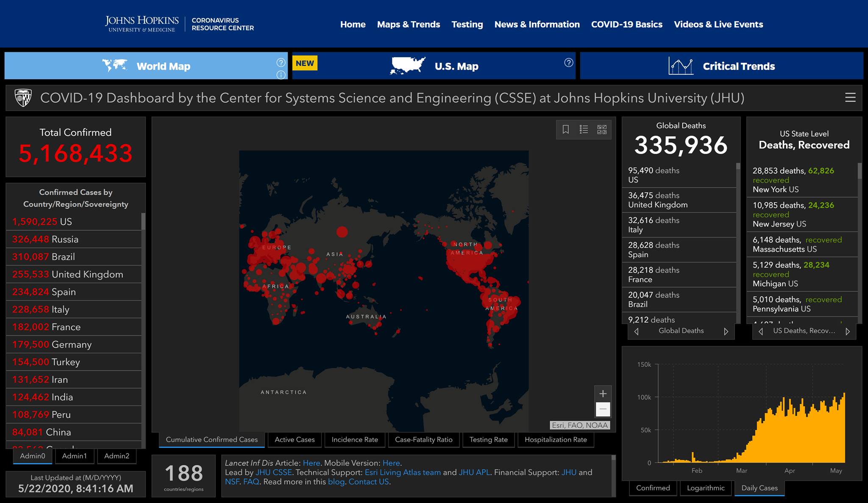Open the hamburger menu on the dashboard header
Viewport: 868px width, 503px height.
pyautogui.click(x=850, y=98)
